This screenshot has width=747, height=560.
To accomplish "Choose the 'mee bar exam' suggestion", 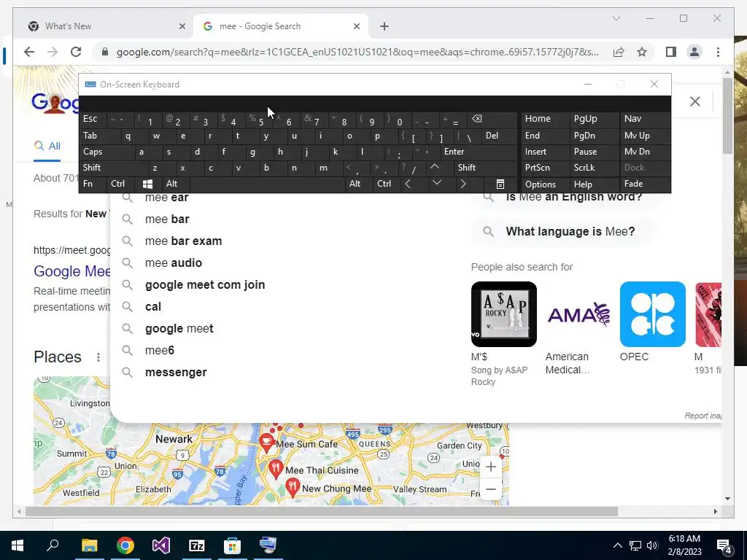I will (x=183, y=241).
